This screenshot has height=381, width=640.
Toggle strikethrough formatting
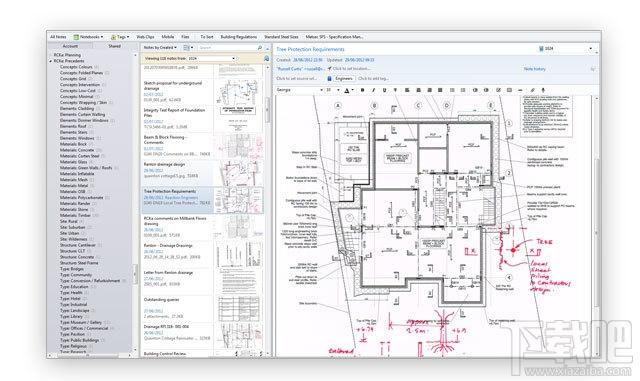[x=396, y=90]
